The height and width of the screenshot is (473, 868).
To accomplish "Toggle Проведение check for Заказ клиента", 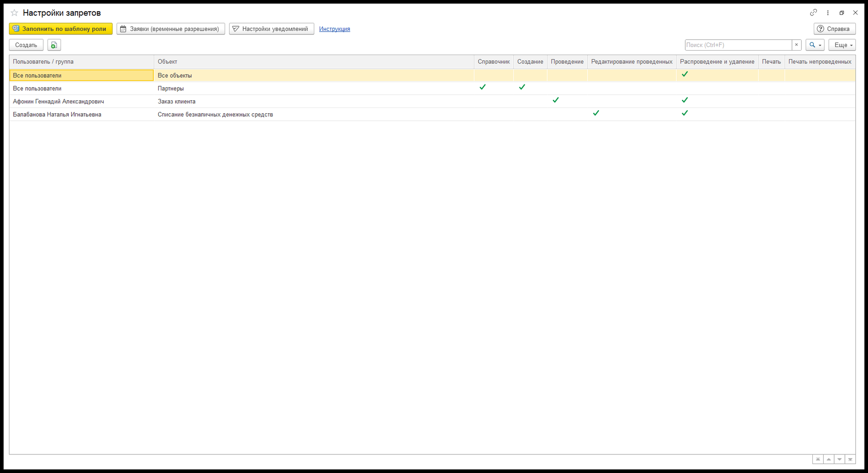I will [556, 100].
